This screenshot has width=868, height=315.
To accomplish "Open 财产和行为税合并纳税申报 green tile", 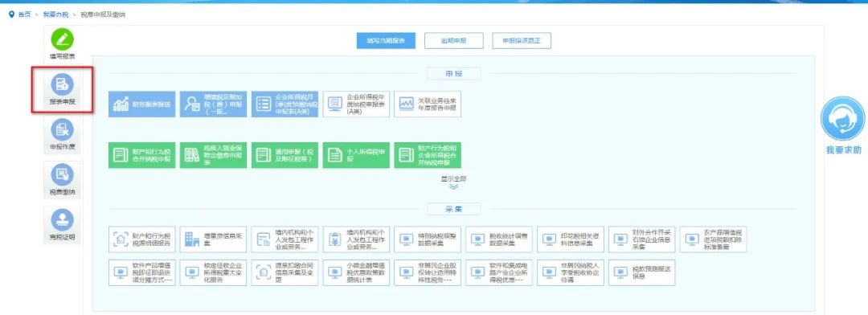I will click(141, 155).
